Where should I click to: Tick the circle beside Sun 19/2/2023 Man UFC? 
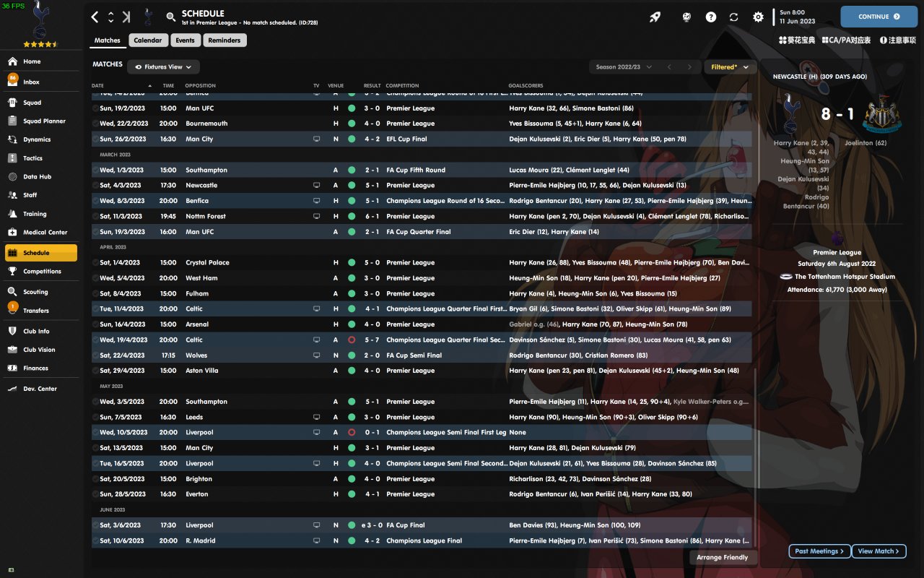(x=95, y=108)
